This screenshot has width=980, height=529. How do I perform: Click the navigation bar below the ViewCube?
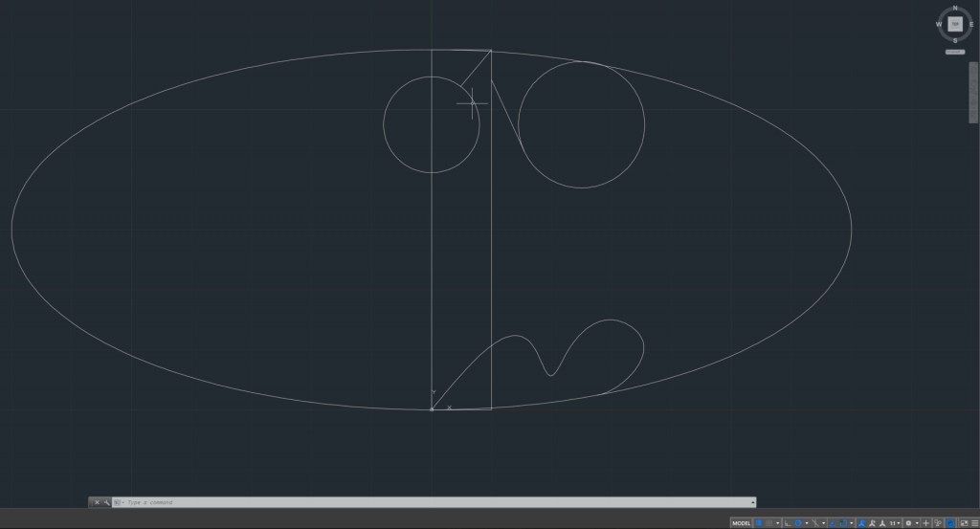(973, 93)
